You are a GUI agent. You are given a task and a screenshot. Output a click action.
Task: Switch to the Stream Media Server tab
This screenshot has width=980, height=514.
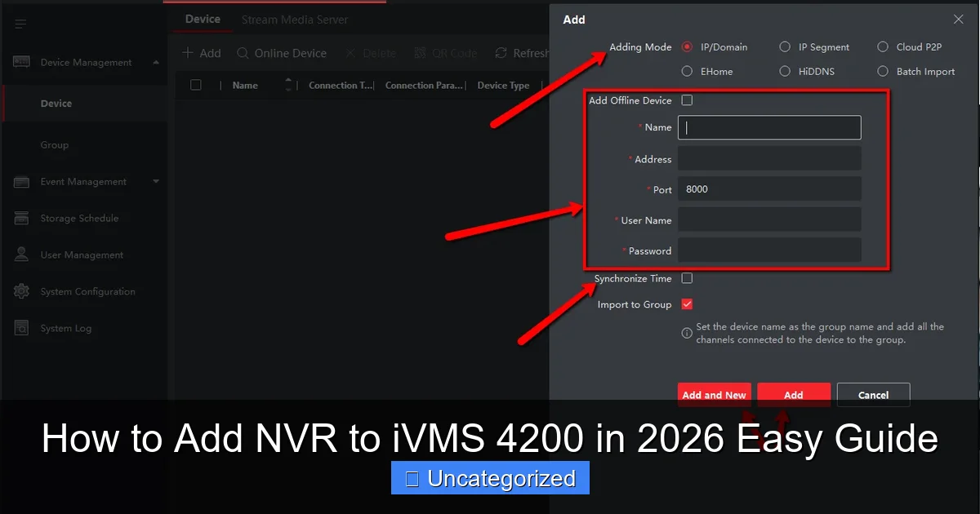pyautogui.click(x=294, y=19)
